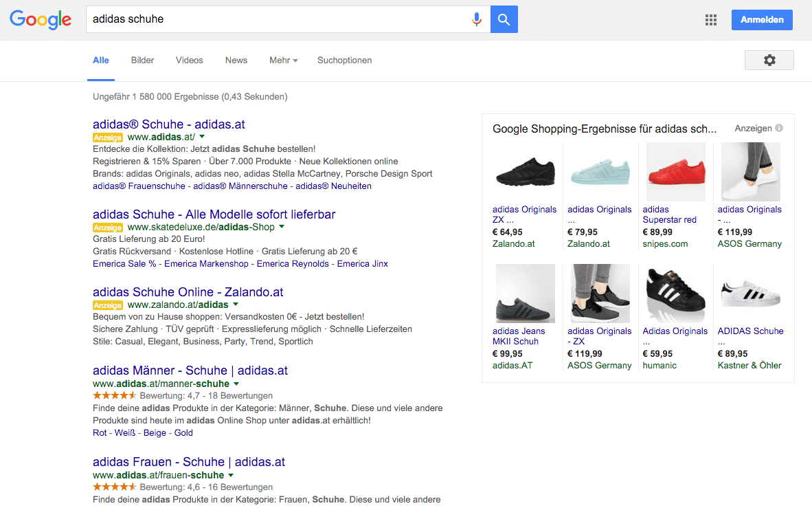Image resolution: width=812 pixels, height=508 pixels.
Task: Click the Google logo
Action: pos(41,19)
